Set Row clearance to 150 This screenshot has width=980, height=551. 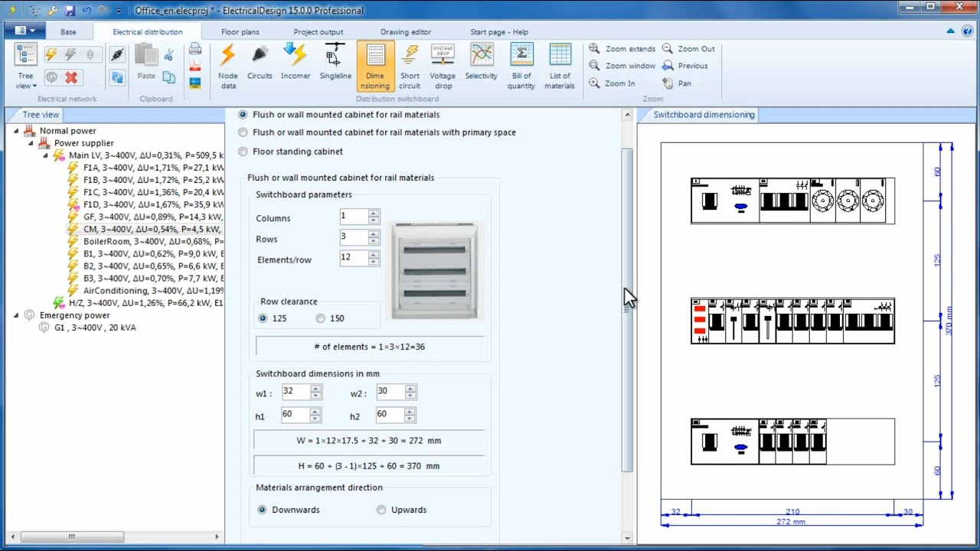click(322, 318)
